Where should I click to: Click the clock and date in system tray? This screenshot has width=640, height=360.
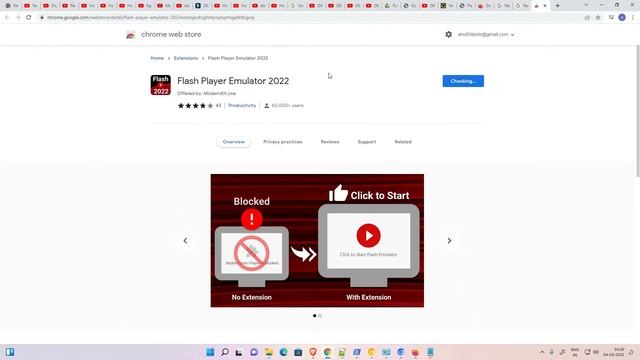tap(614, 352)
